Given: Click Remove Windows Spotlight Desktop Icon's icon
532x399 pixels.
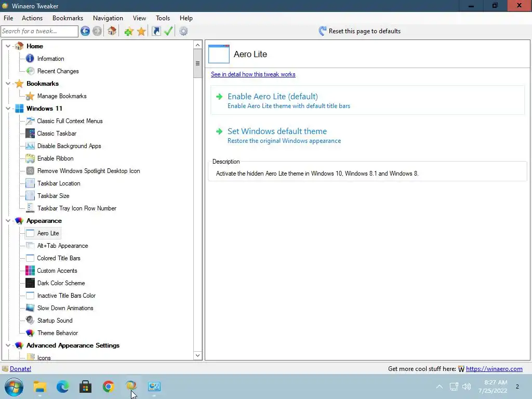Looking at the screenshot, I should [x=30, y=170].
